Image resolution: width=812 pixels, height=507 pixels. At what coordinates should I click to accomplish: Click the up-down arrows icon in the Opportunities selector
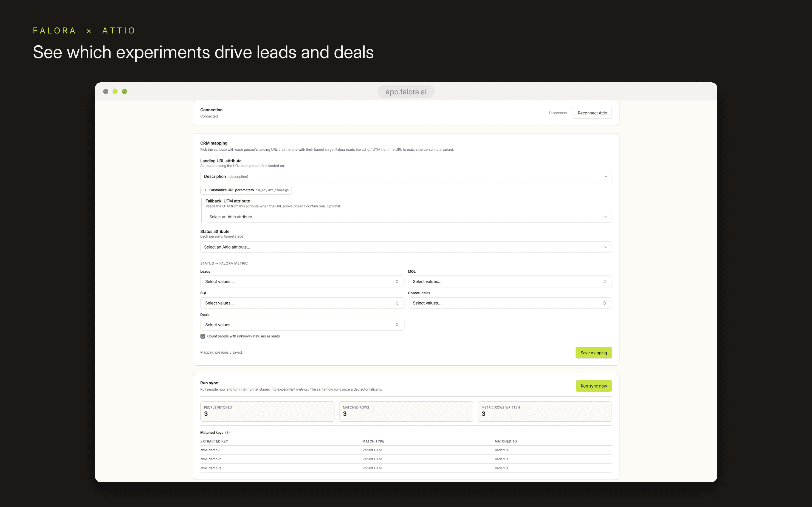(604, 303)
